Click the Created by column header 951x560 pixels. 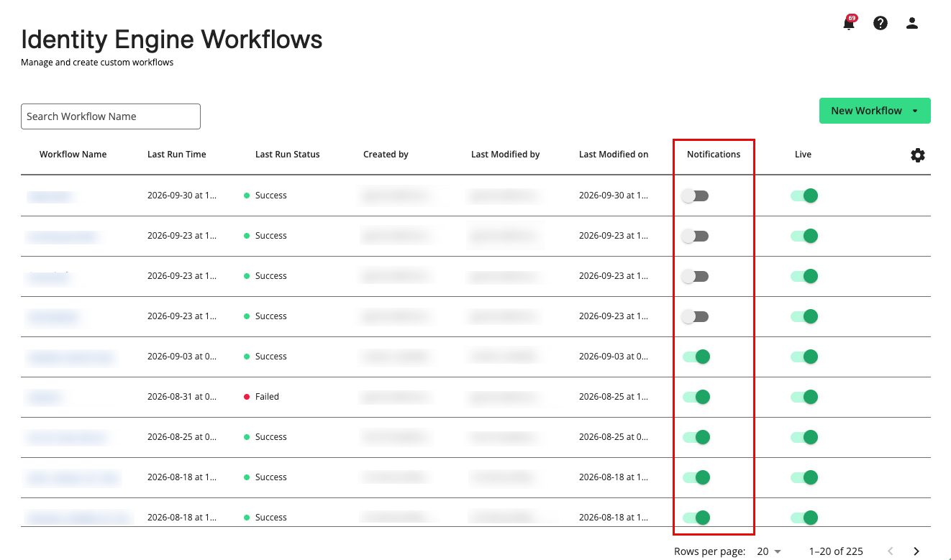tap(386, 155)
